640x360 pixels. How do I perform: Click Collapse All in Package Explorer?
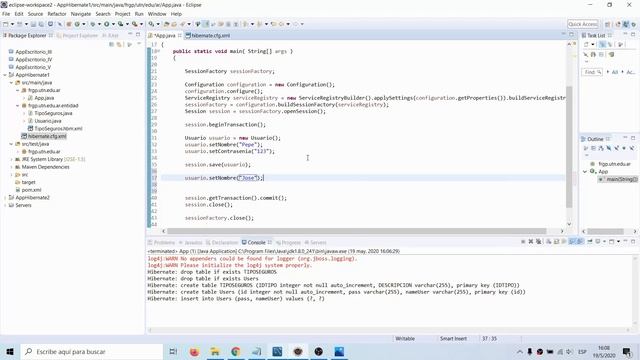(111, 44)
